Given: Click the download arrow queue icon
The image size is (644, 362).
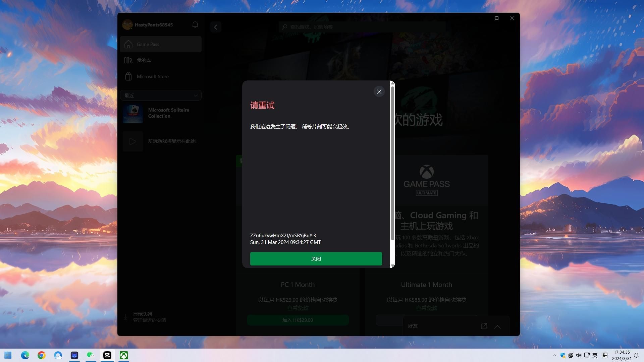Looking at the screenshot, I should click(125, 317).
